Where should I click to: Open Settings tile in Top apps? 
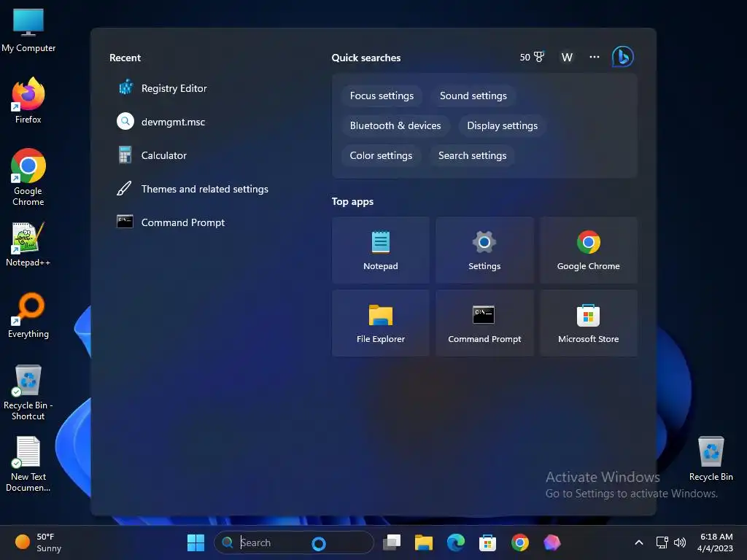click(484, 251)
